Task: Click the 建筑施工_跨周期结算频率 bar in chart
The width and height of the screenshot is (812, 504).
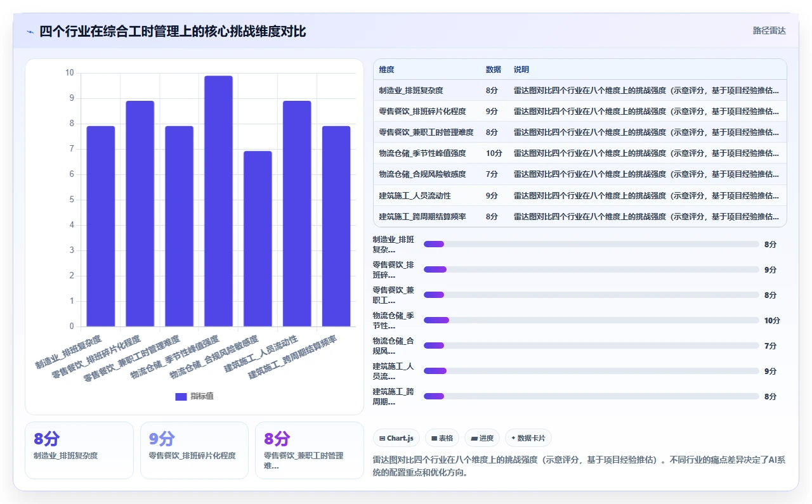Action: coord(336,226)
